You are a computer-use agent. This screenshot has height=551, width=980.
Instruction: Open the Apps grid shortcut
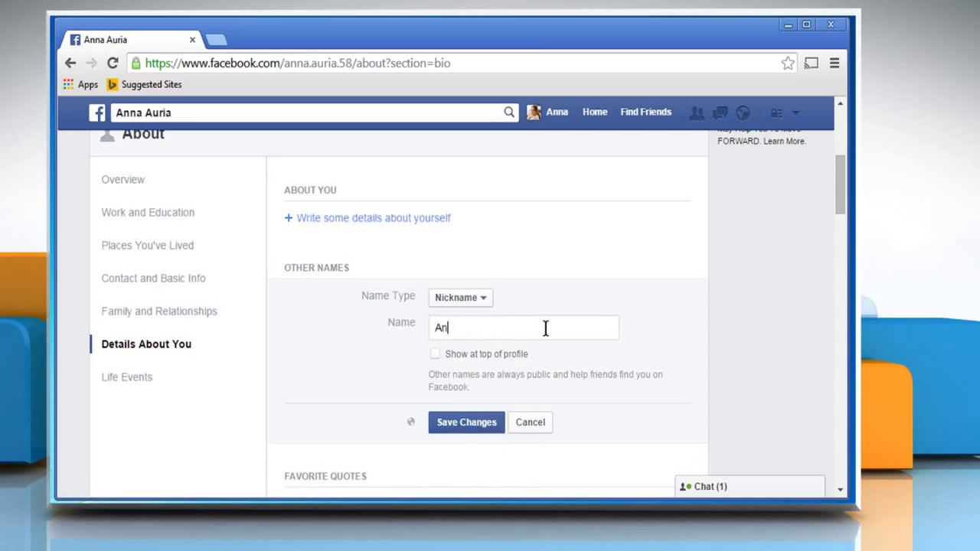coord(80,85)
